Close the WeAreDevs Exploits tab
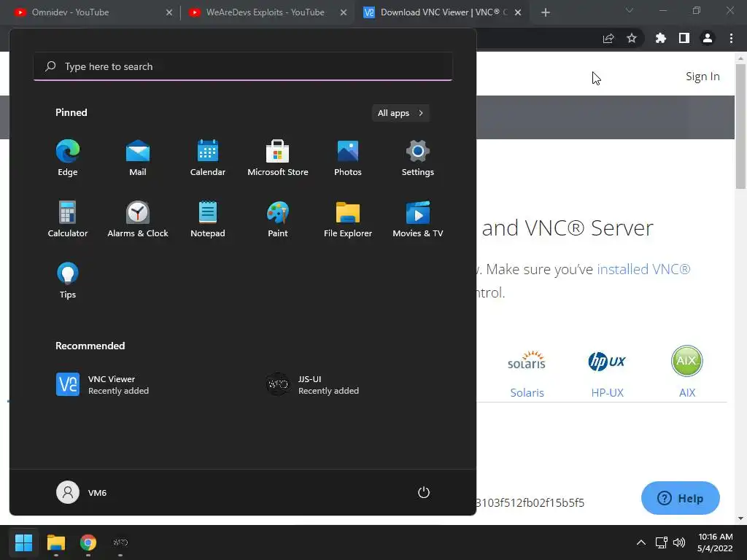The width and height of the screenshot is (747, 560). 344,12
